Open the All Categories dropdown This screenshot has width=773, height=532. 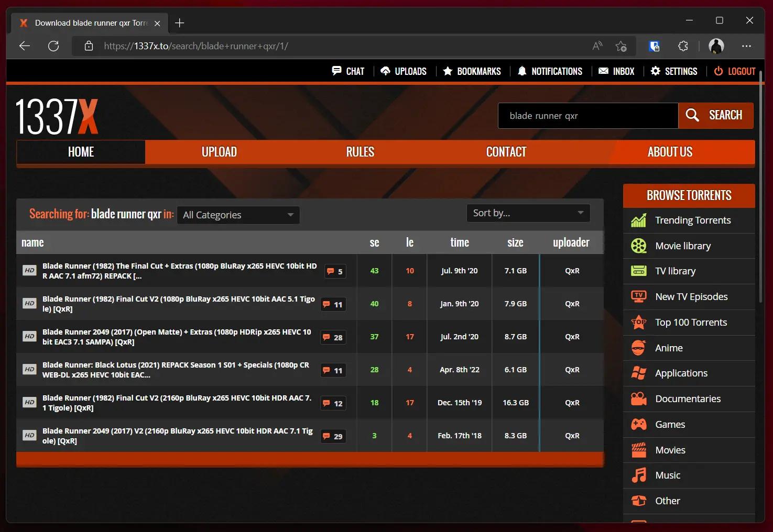238,215
